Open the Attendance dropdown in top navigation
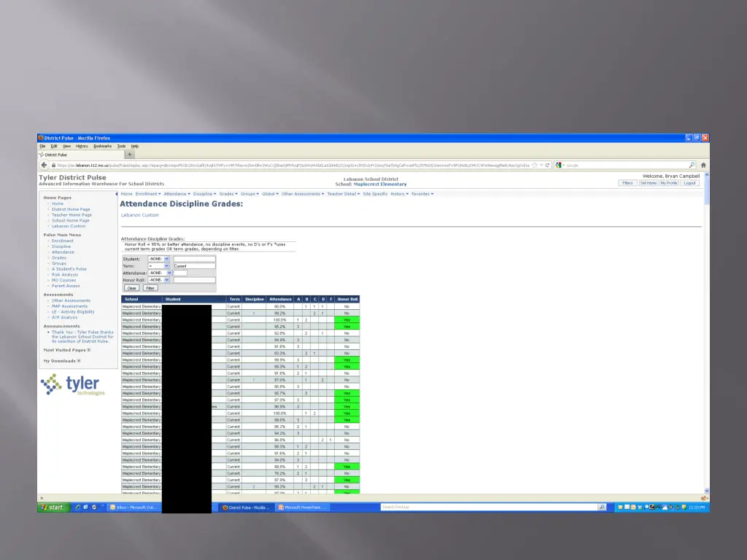The width and height of the screenshot is (747, 560). 177,194
